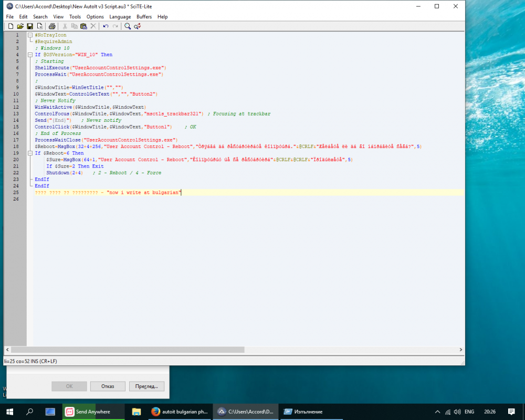Open the View menu

click(x=58, y=17)
